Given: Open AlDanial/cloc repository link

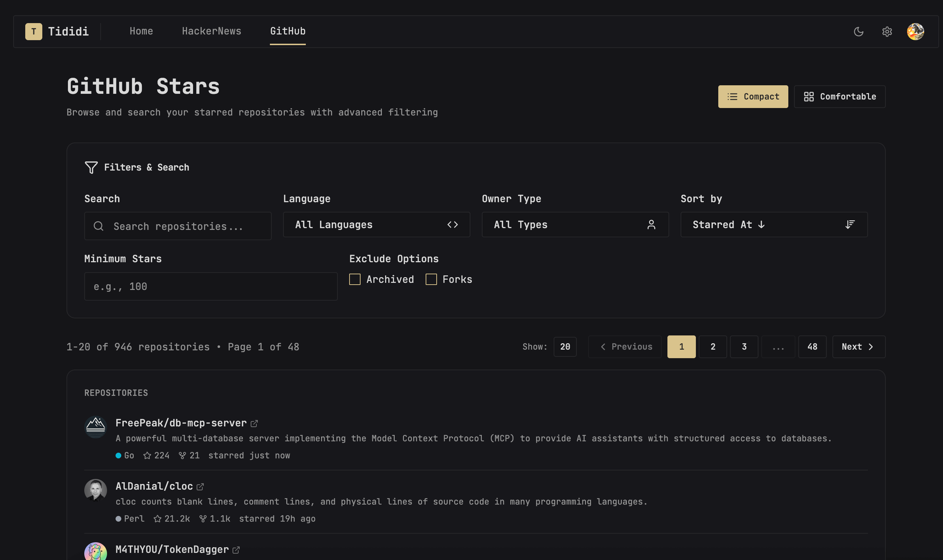Looking at the screenshot, I should (154, 486).
